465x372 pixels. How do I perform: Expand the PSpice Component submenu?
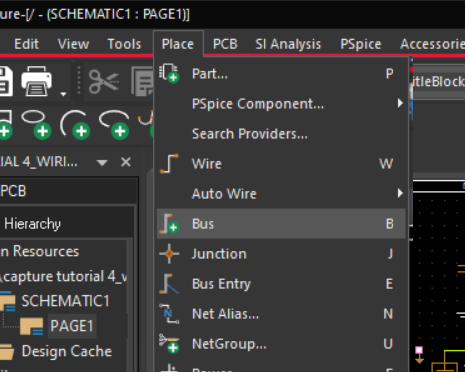[x=281, y=104]
